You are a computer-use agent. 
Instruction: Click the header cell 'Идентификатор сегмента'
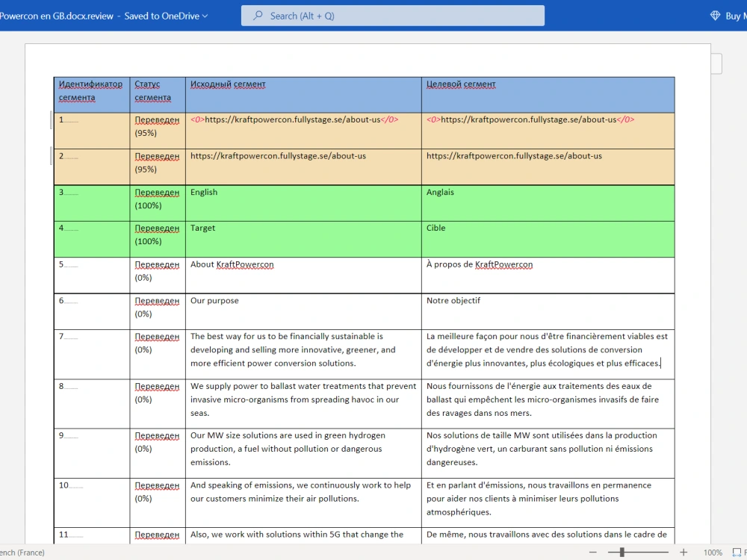pyautogui.click(x=91, y=95)
